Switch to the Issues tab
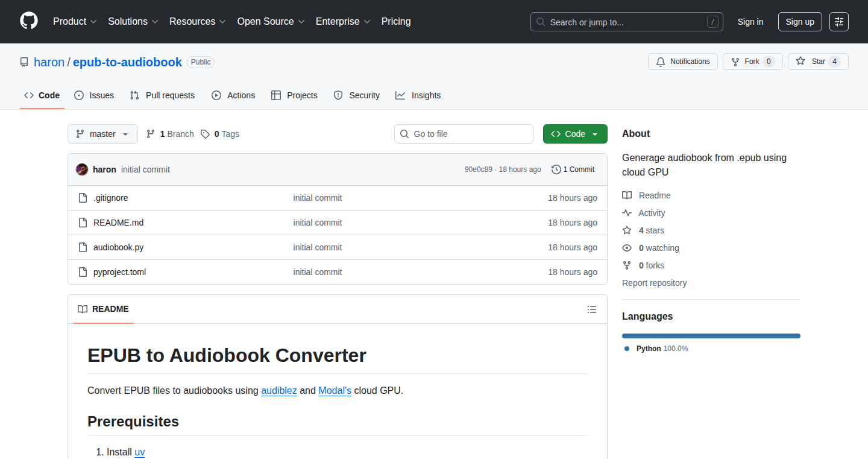Screen dimensions: 868x459 94,95
